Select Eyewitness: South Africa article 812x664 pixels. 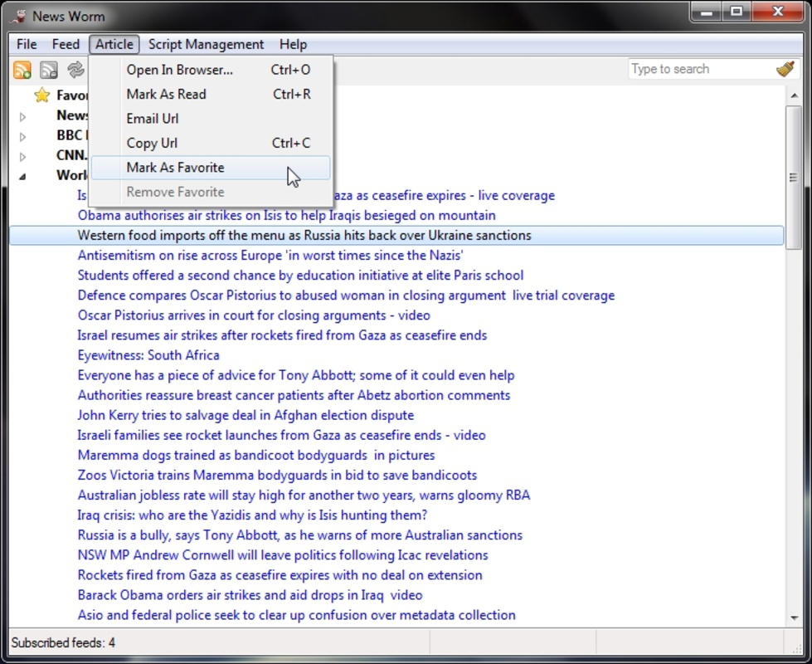(x=148, y=355)
